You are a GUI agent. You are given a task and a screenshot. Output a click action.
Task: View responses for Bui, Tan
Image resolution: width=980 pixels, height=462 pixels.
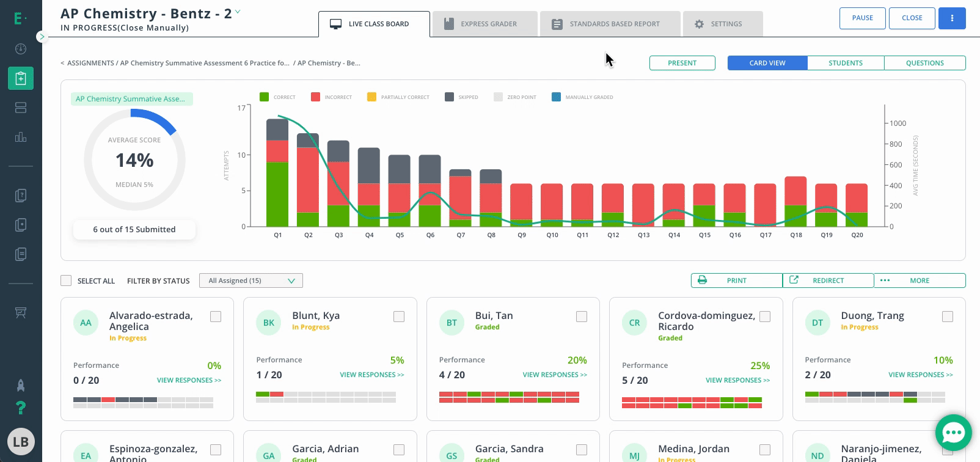[x=554, y=375]
